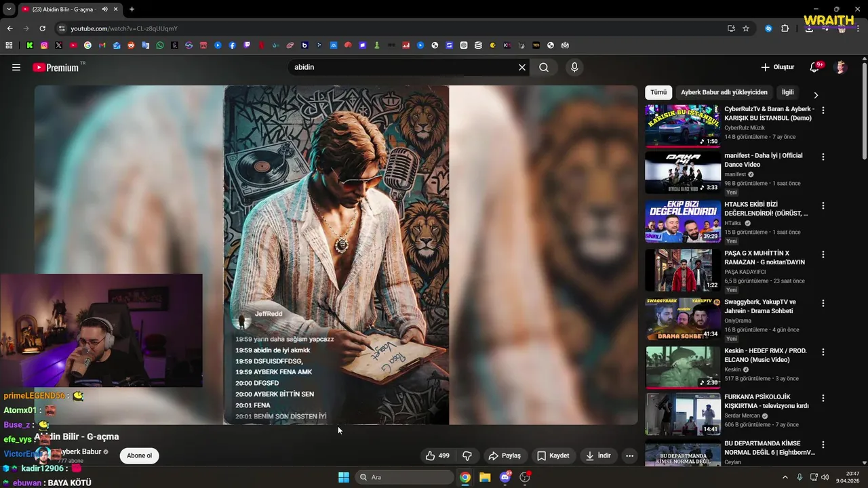Show hidden system tray icons chevron

click(785, 477)
